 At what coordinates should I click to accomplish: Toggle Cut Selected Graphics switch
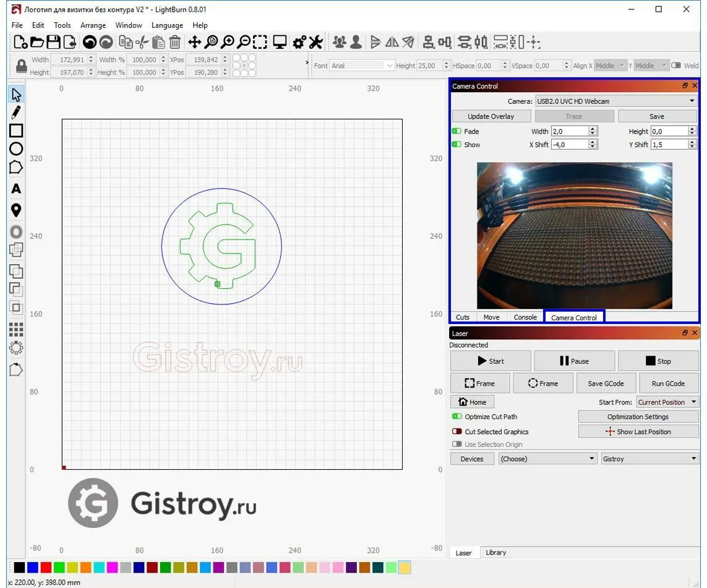(456, 431)
